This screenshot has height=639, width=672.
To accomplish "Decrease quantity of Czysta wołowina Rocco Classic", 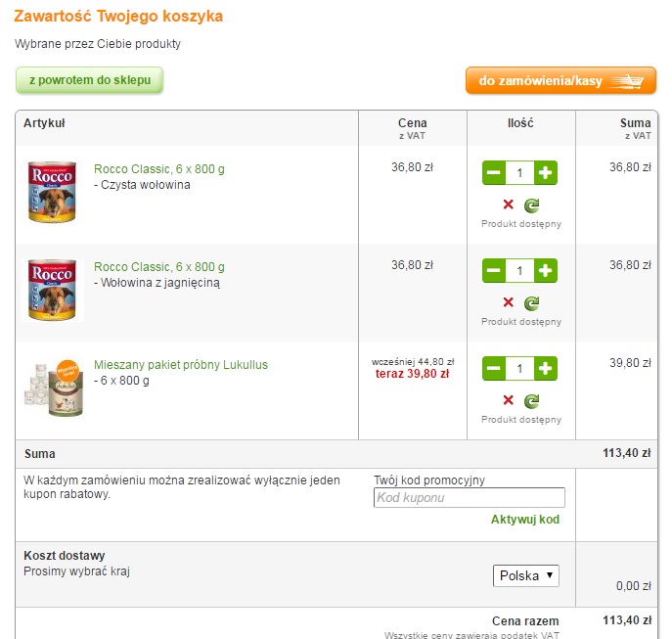I will (494, 173).
